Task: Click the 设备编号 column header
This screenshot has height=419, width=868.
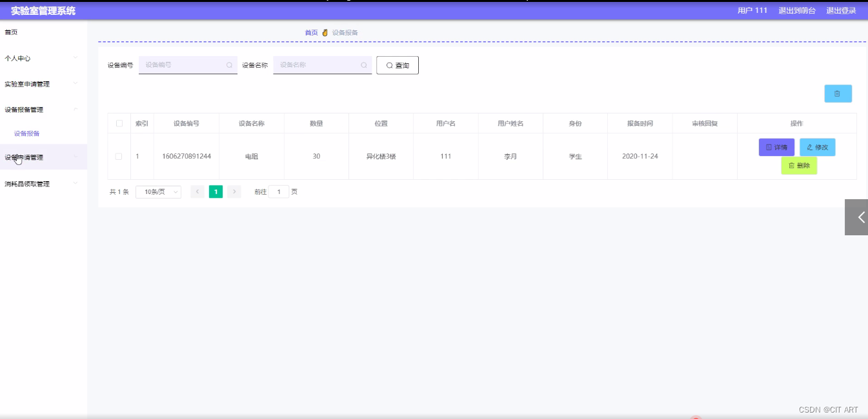Action: (x=187, y=123)
